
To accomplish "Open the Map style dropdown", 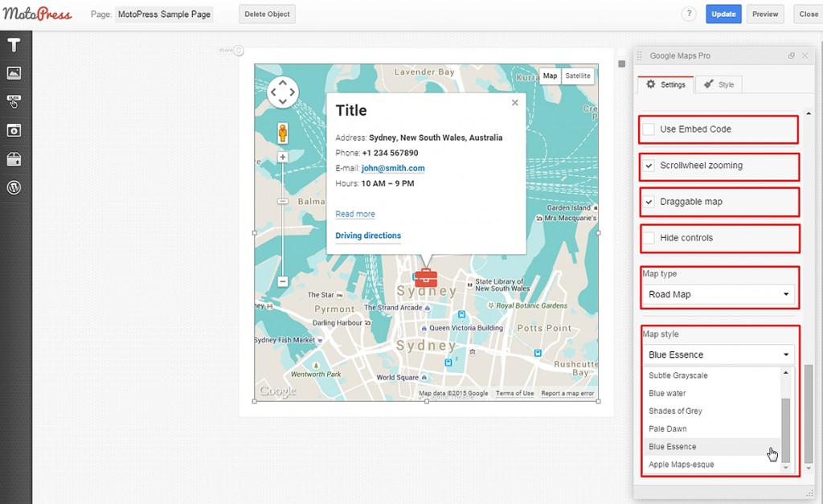I will [x=718, y=354].
